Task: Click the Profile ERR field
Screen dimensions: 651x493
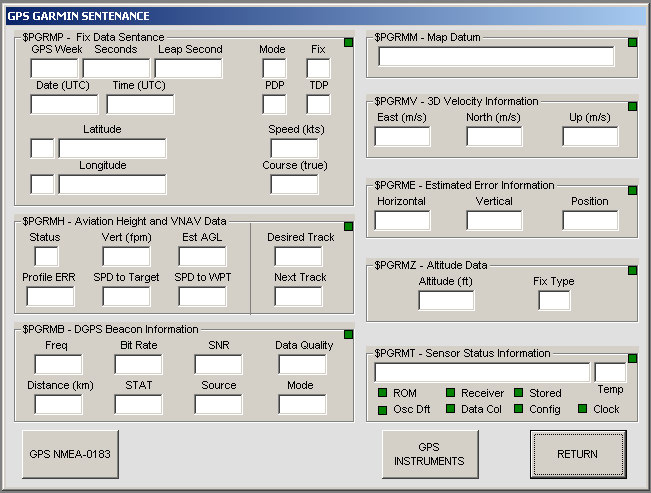Action: coord(50,296)
